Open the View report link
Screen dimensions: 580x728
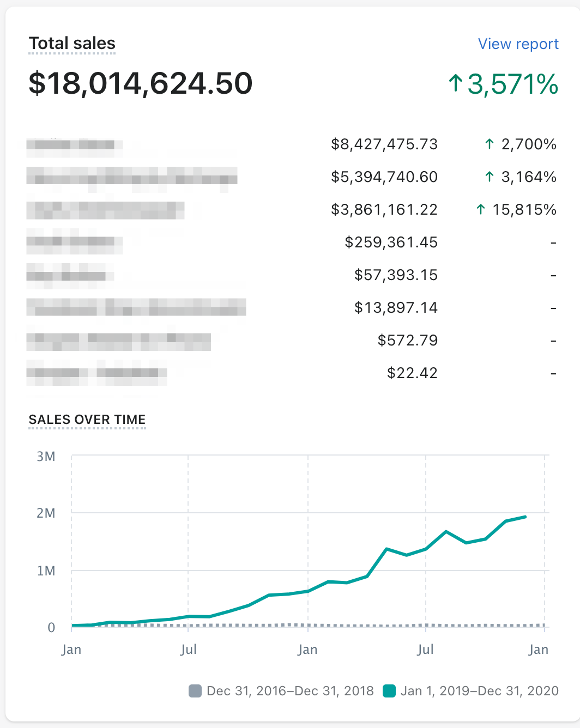click(x=518, y=44)
